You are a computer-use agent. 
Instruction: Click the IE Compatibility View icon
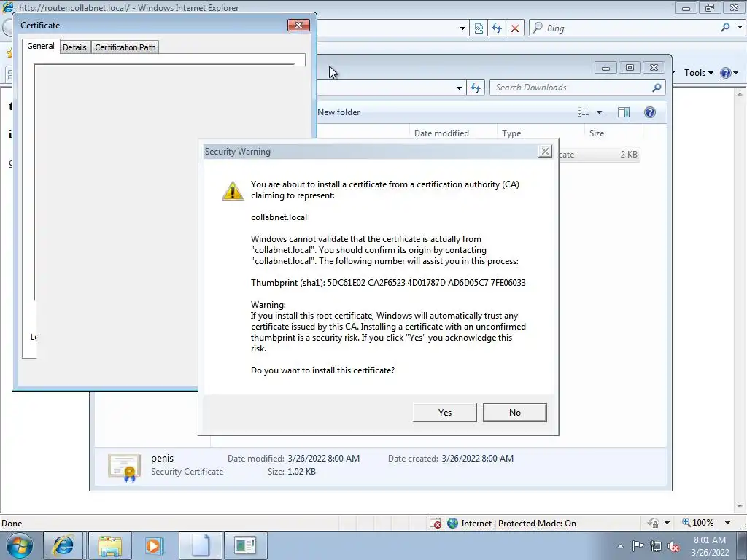479,28
